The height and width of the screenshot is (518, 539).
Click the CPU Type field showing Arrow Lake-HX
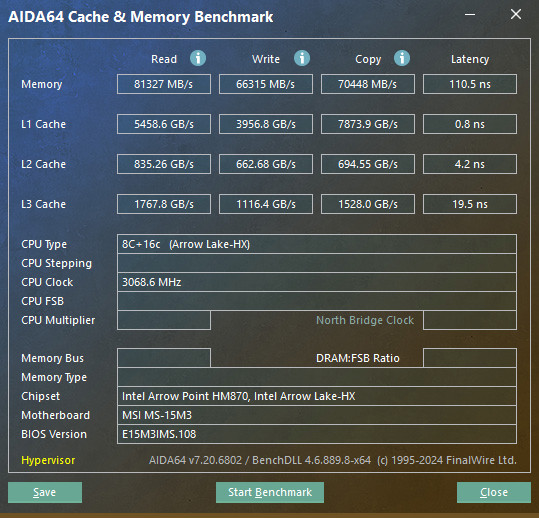pos(317,244)
